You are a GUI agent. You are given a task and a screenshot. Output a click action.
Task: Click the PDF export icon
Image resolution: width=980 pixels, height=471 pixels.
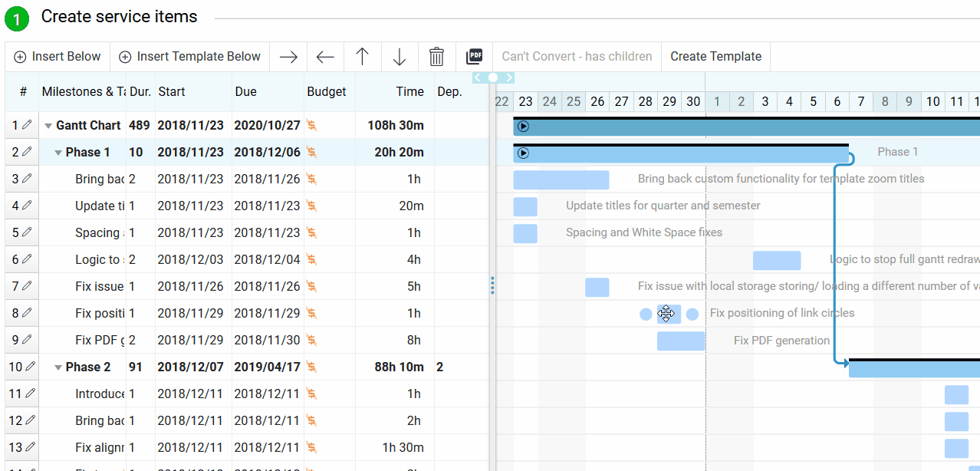[475, 56]
